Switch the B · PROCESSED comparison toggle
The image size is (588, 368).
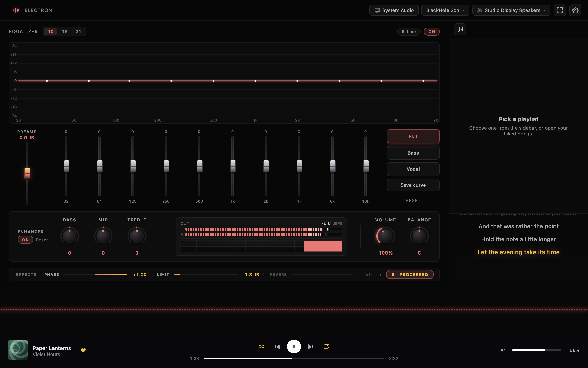(410, 275)
